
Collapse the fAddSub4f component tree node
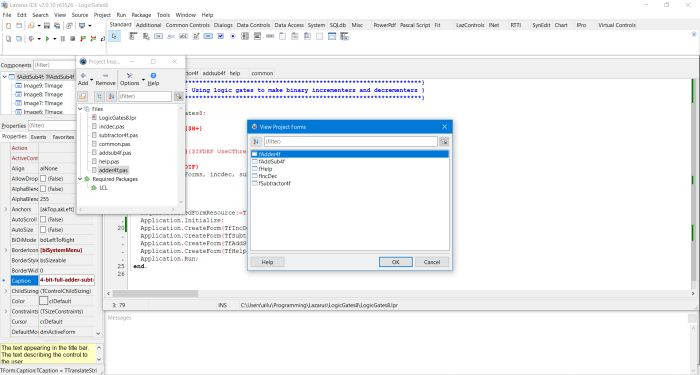4,77
